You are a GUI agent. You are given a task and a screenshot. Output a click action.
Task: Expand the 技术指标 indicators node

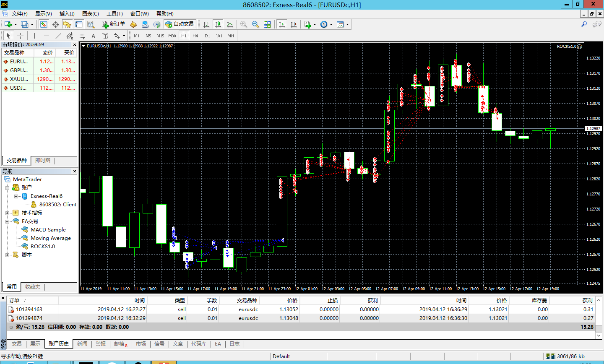[x=7, y=213]
